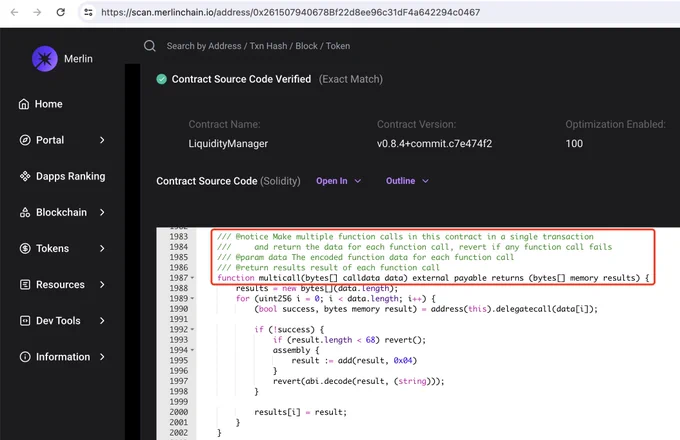
Task: Click the function multicall declaration line
Action: 433,278
